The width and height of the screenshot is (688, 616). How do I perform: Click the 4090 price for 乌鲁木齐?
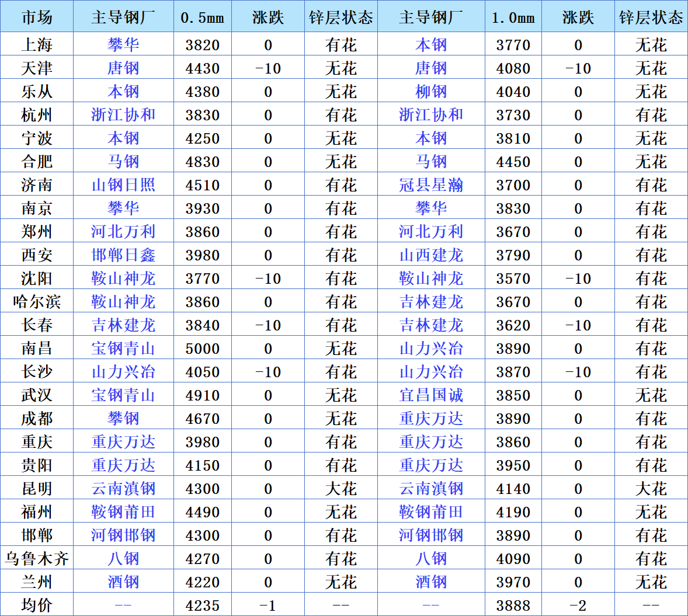(513, 559)
